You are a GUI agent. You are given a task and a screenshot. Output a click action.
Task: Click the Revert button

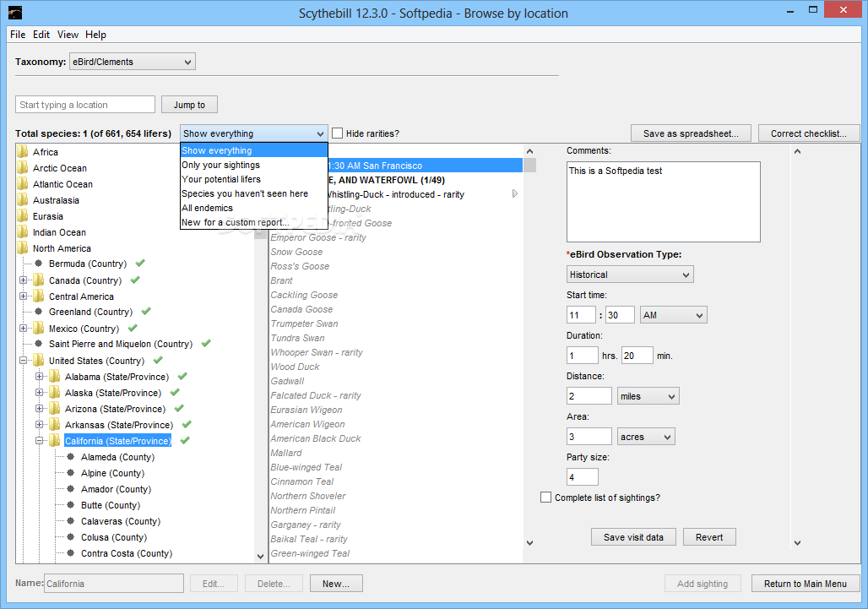pyautogui.click(x=709, y=537)
